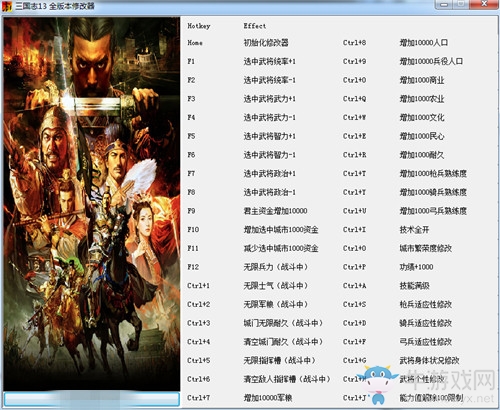Select the 增加1000商业 entry

tap(422, 80)
